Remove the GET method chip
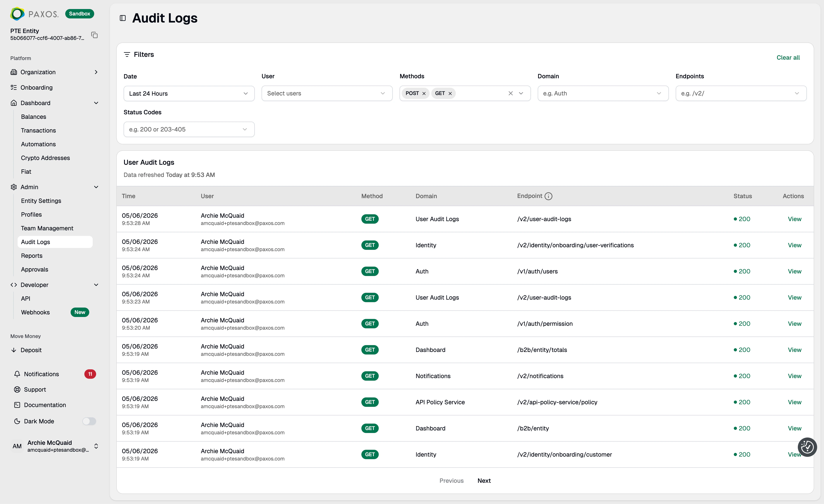Viewport: 824px width, 504px height. [450, 94]
